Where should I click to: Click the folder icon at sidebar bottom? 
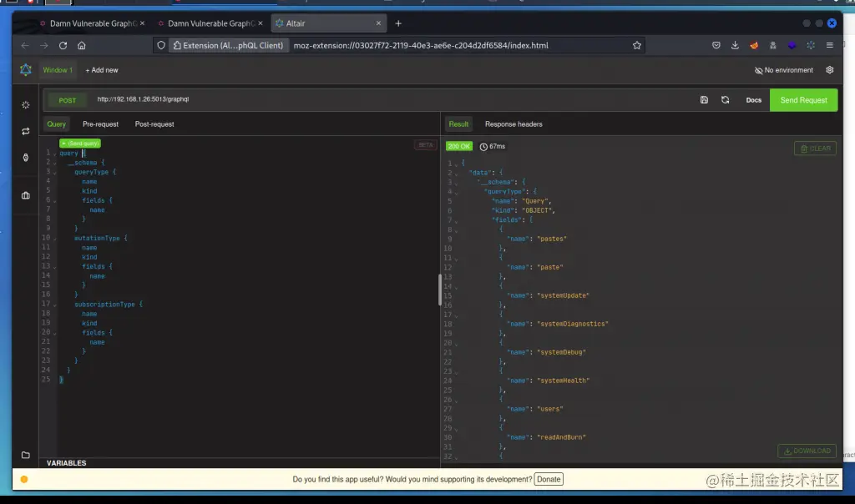click(x=26, y=455)
